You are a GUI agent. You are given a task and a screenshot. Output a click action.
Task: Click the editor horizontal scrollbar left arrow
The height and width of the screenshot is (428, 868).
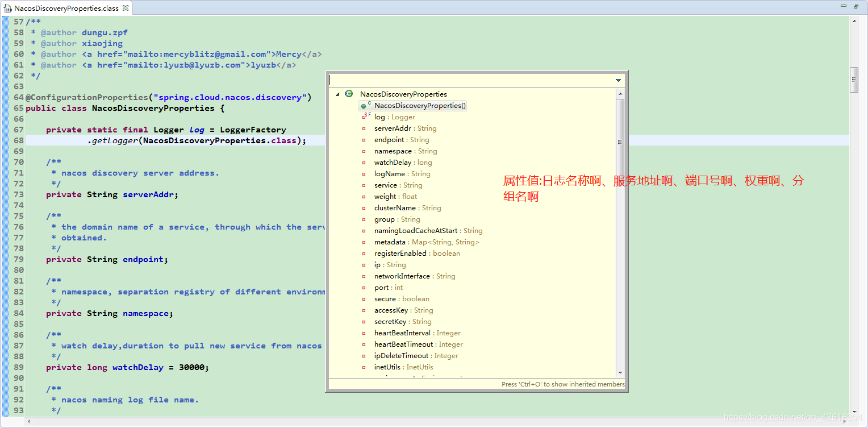click(30, 421)
